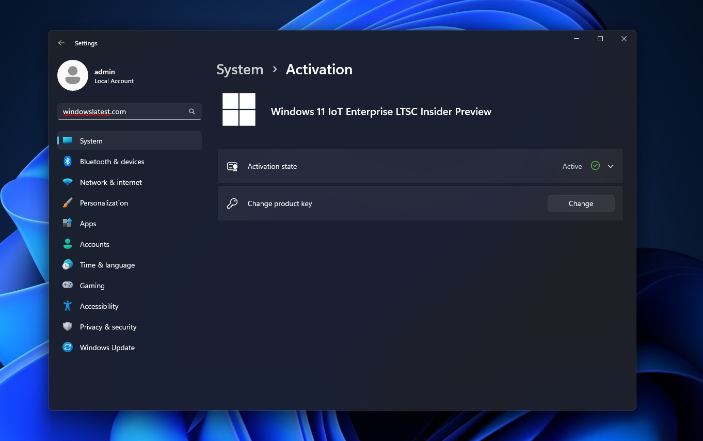This screenshot has height=441, width=703.
Task: Click the Privacy & security shield icon
Action: point(67,327)
